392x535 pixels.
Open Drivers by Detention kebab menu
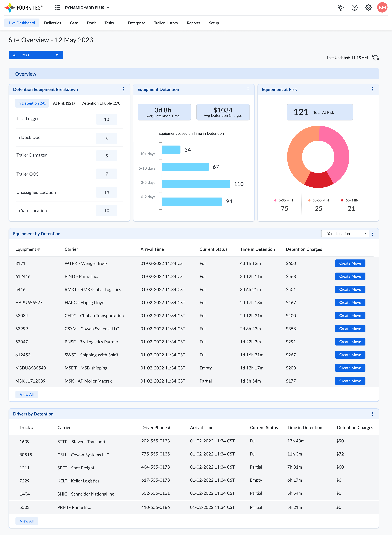[x=372, y=414]
